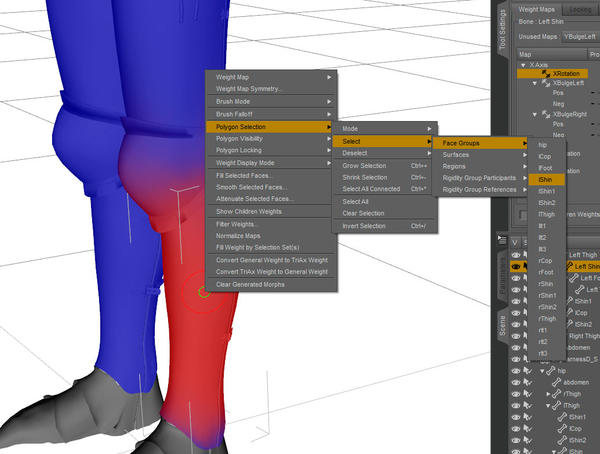This screenshot has width=600, height=454.
Task: Select the rFoot face group
Action: click(546, 272)
